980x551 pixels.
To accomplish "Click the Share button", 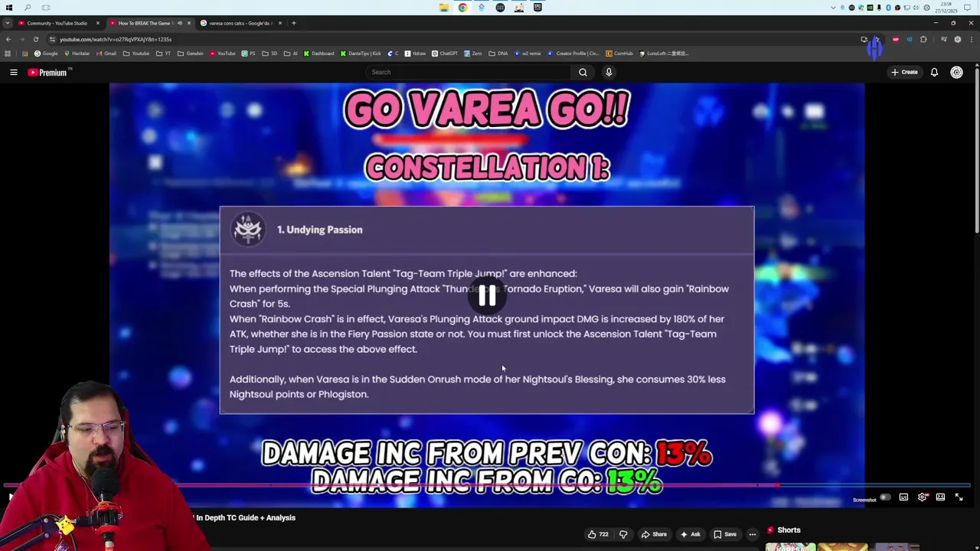I will tap(654, 534).
